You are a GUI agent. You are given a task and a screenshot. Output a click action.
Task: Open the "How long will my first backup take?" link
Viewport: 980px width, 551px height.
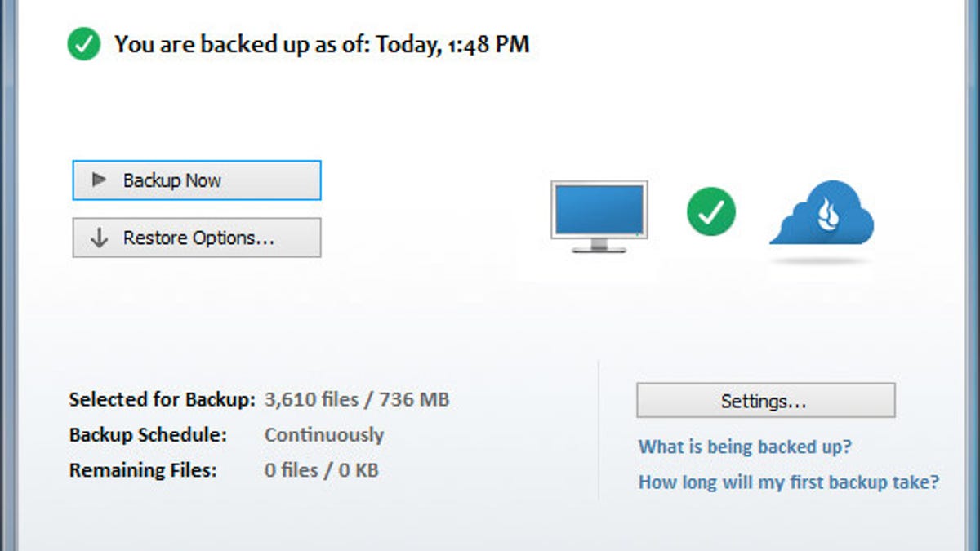click(x=789, y=482)
